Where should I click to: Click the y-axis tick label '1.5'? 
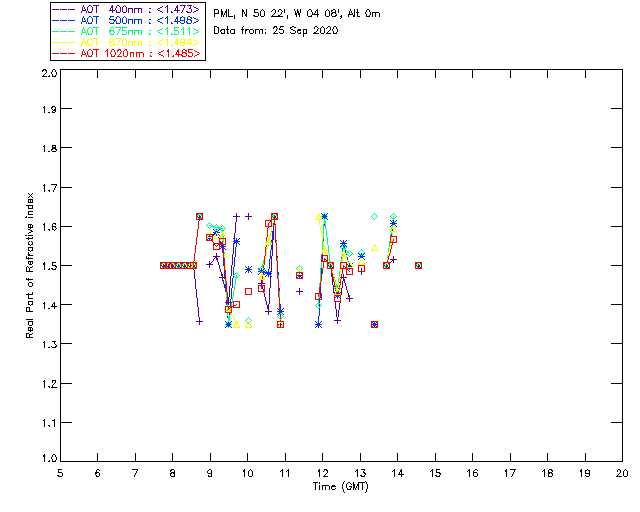49,266
